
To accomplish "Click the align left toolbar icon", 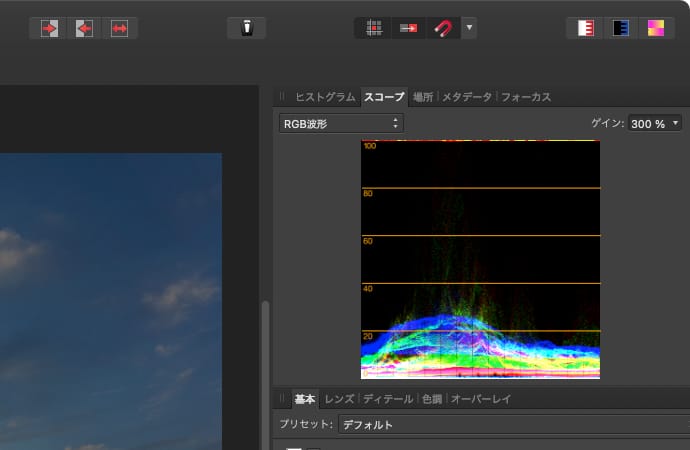I will [49, 28].
